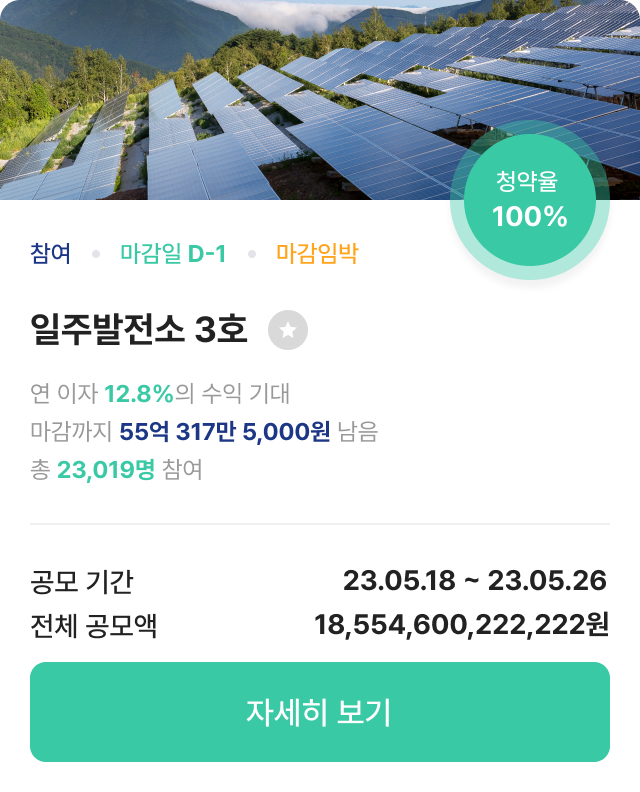Click the 연 이자 expected return line
This screenshot has height=792, width=640.
160,393
